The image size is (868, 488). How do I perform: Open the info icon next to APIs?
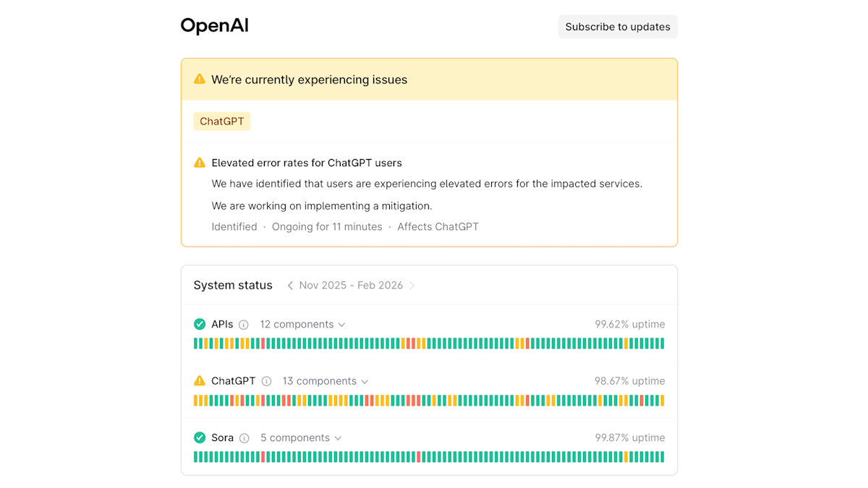click(x=244, y=324)
